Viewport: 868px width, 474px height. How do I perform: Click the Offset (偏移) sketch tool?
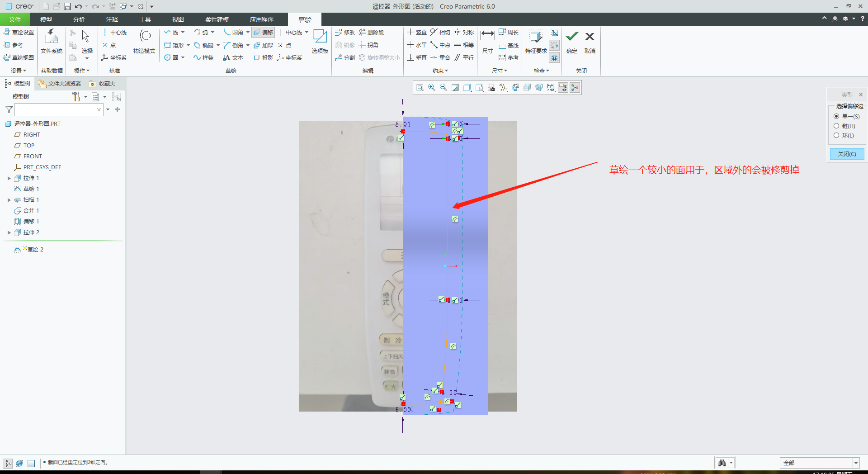click(264, 33)
